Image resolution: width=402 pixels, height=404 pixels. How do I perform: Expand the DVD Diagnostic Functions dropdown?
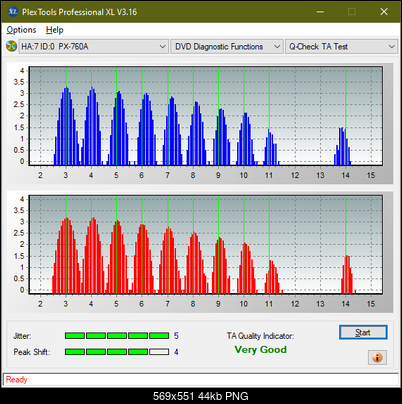pyautogui.click(x=227, y=47)
